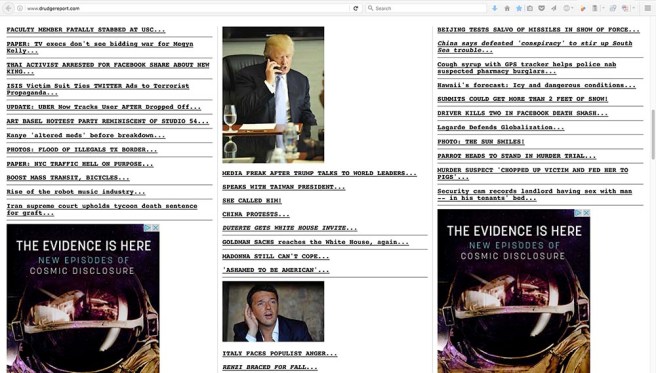Open 'ISIS Victim Suit Ties TWITTER Ads' link
656x373 pixels.
98,89
